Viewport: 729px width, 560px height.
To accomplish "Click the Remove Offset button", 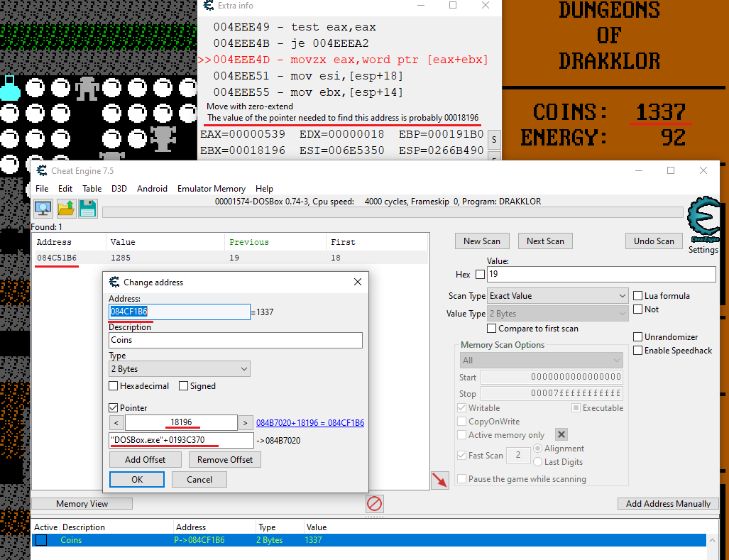I will 225,460.
